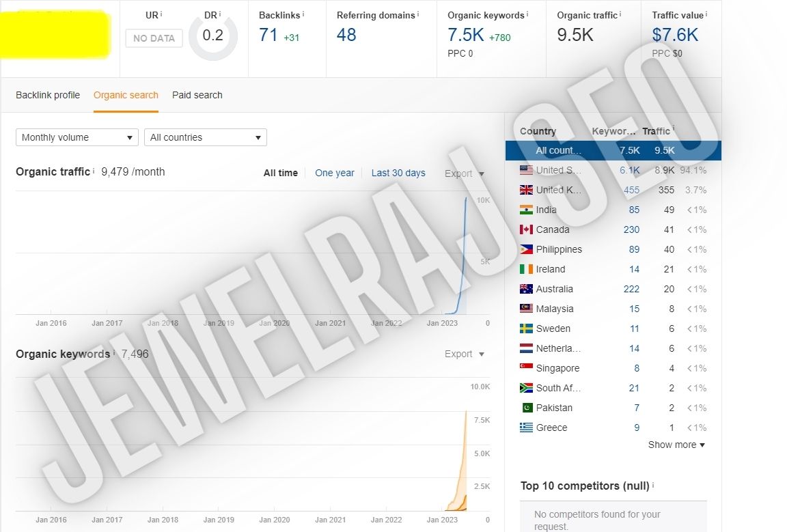Click the Philippines flag icon
This screenshot has width=787, height=532.
click(x=526, y=249)
